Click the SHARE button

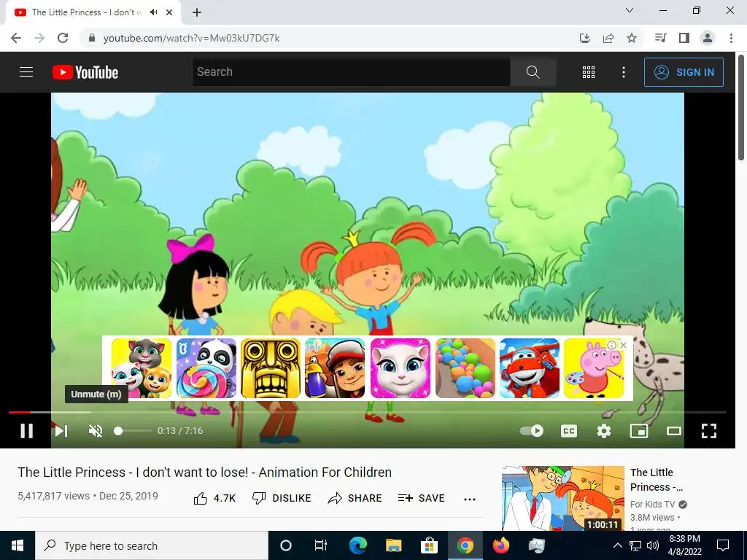pyautogui.click(x=355, y=498)
